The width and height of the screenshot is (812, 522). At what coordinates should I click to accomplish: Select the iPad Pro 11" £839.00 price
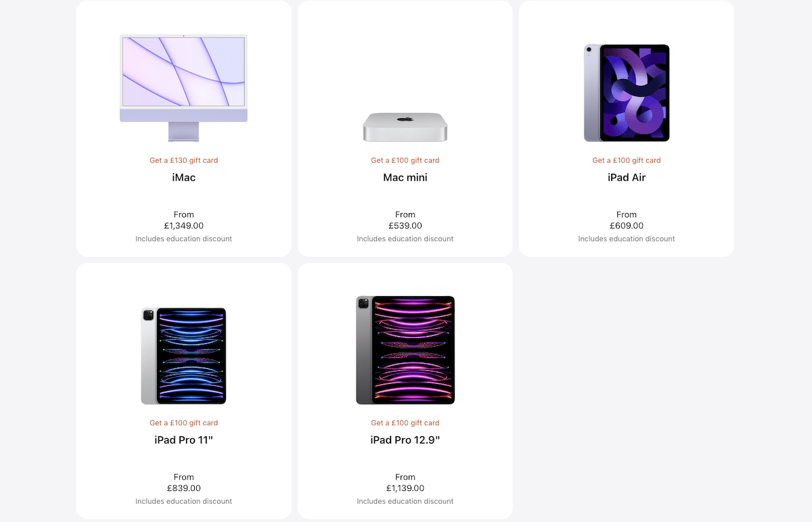(183, 488)
